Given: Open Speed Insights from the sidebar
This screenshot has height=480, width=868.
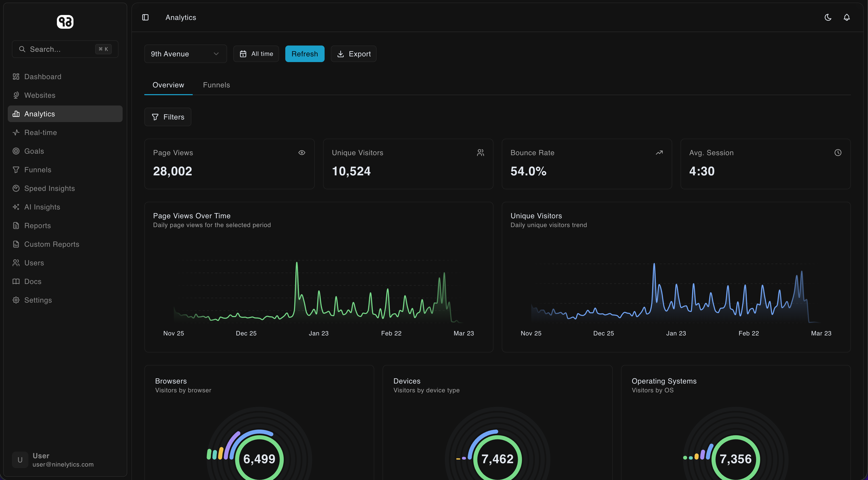Looking at the screenshot, I should (x=49, y=188).
